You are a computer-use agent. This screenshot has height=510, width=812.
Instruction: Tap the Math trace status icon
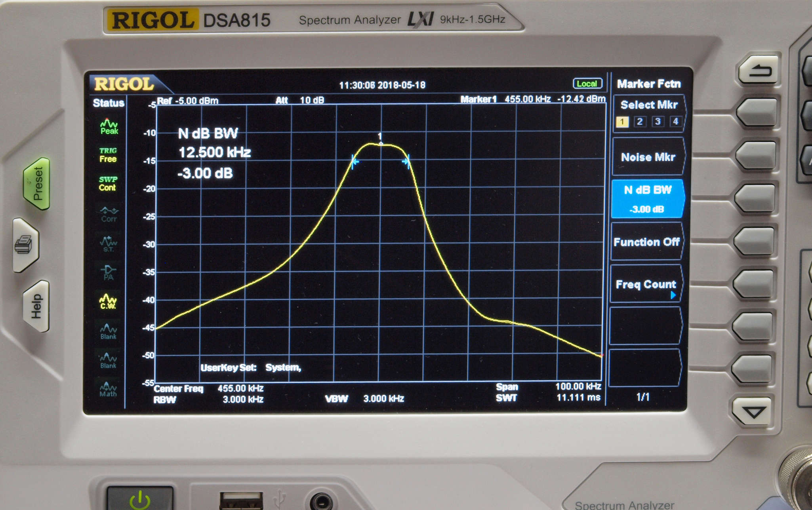(x=108, y=389)
